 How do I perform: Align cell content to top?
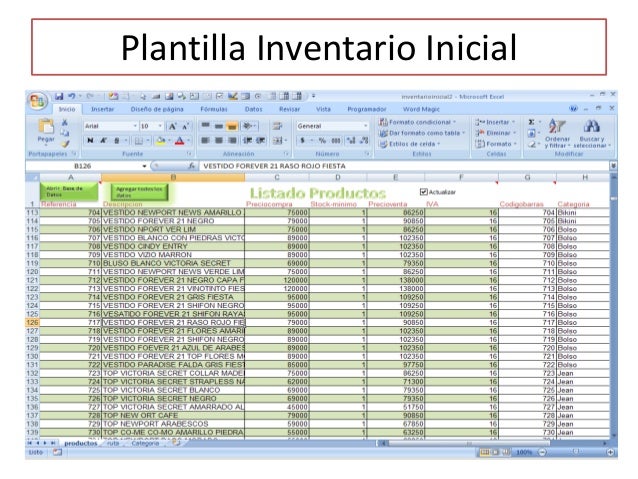(205, 126)
